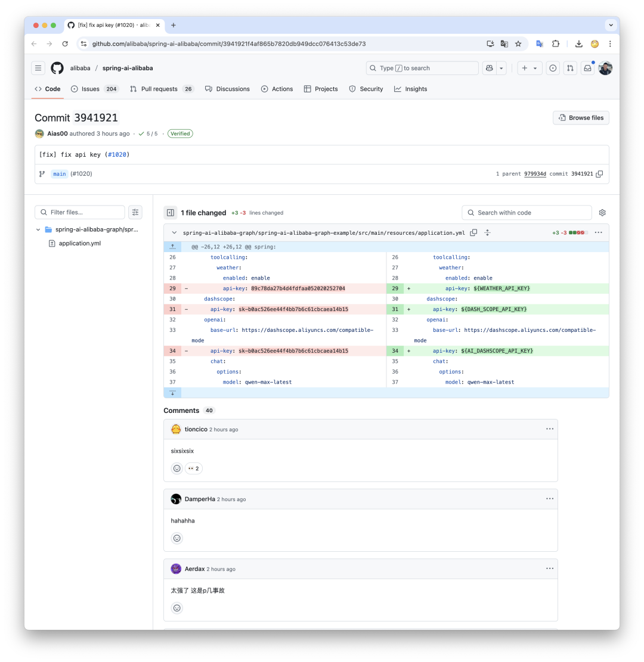644x662 pixels.
Task: Open the Copilot chat icon
Action: 490,68
